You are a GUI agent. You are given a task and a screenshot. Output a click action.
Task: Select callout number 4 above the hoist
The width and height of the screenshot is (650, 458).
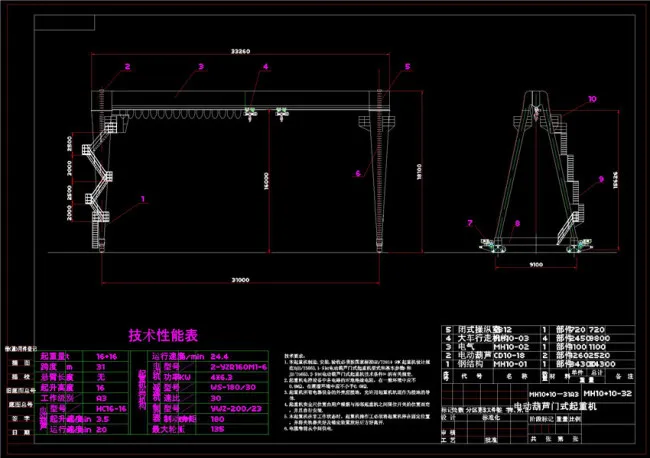tap(266, 67)
